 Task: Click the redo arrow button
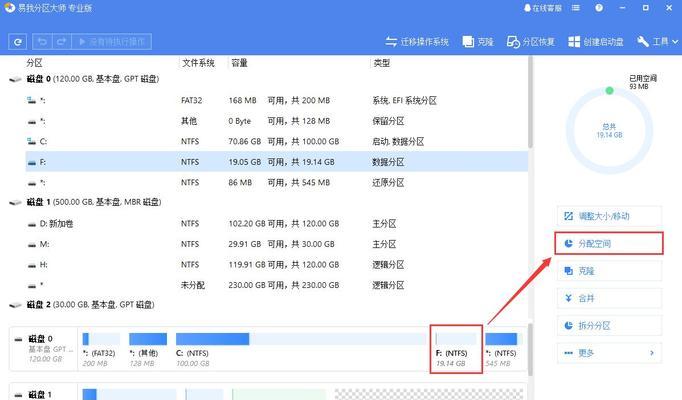61,42
